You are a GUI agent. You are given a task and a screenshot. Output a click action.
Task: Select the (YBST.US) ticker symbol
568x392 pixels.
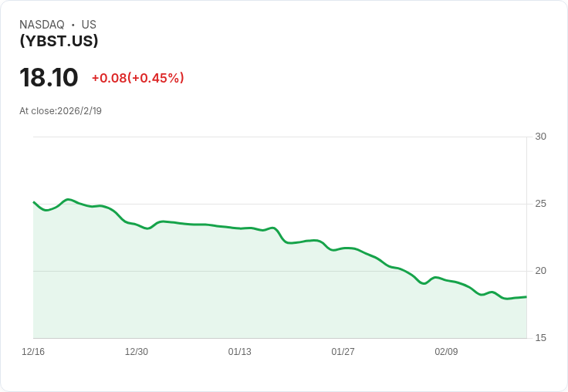pyautogui.click(x=59, y=41)
